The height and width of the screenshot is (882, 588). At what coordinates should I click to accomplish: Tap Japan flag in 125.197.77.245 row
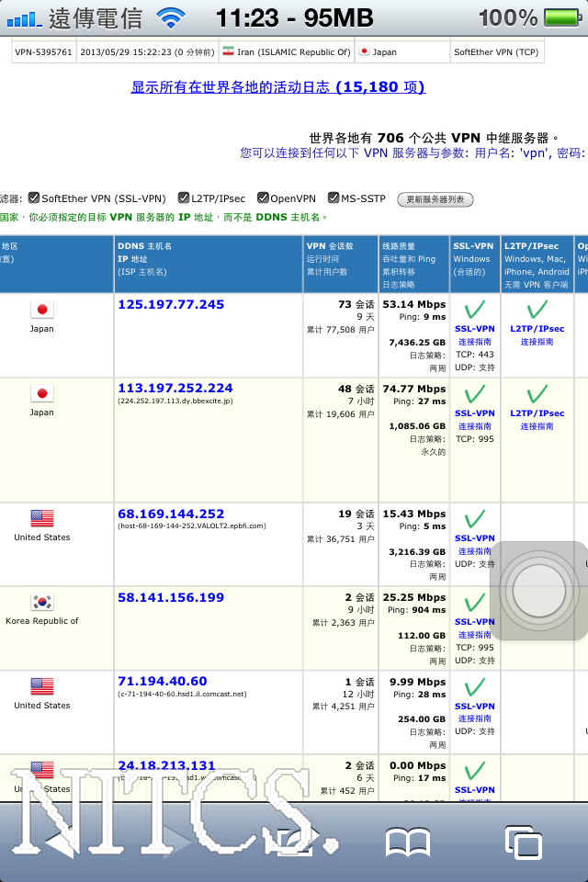click(x=42, y=309)
